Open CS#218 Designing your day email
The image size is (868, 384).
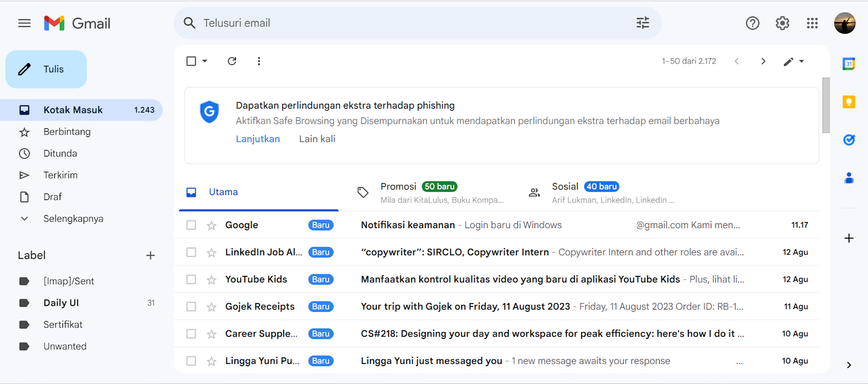point(496,333)
